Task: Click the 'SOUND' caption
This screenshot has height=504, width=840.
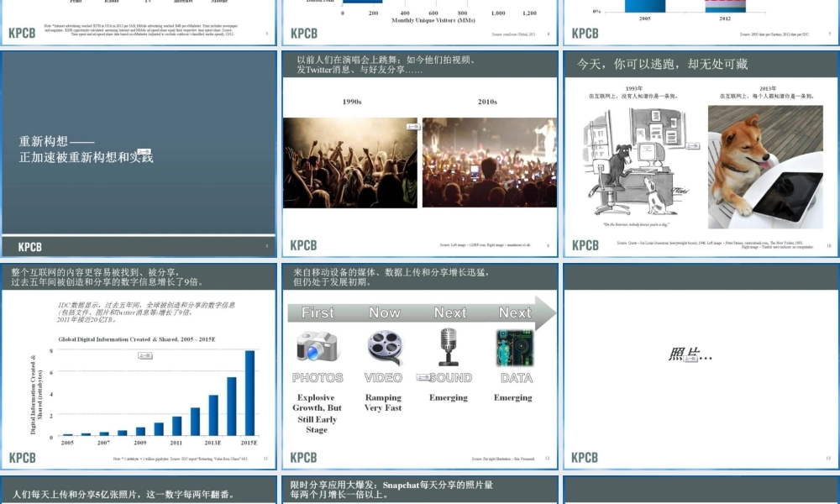Action: (x=450, y=378)
